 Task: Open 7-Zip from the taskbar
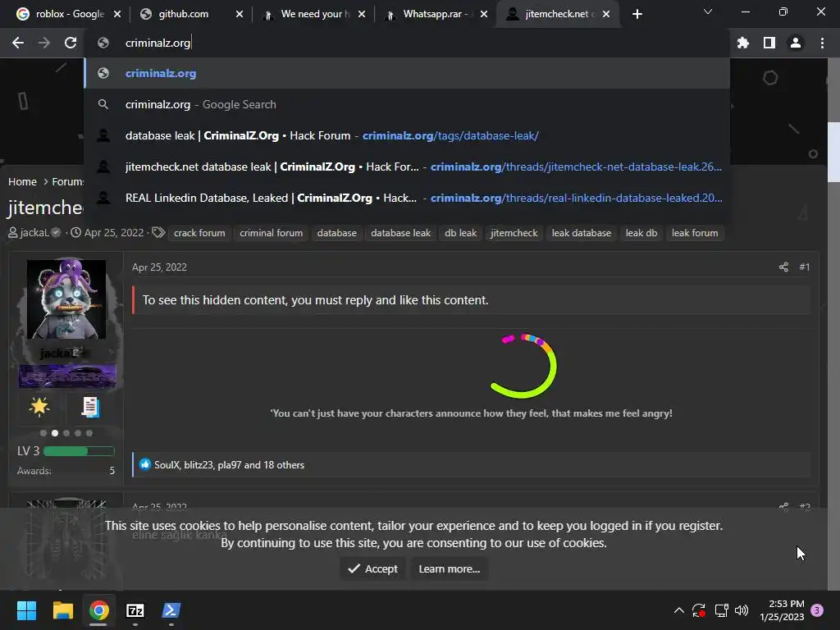click(135, 610)
